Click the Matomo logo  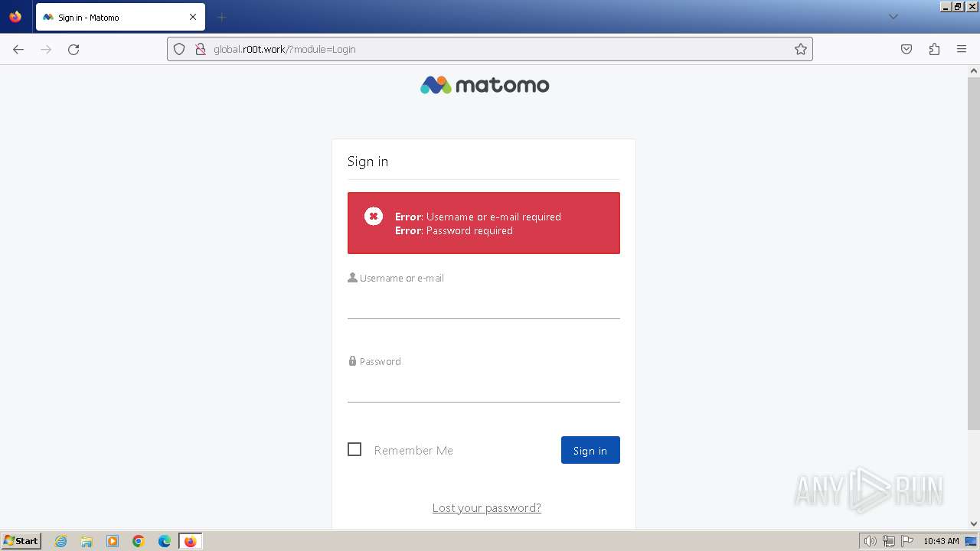[485, 85]
